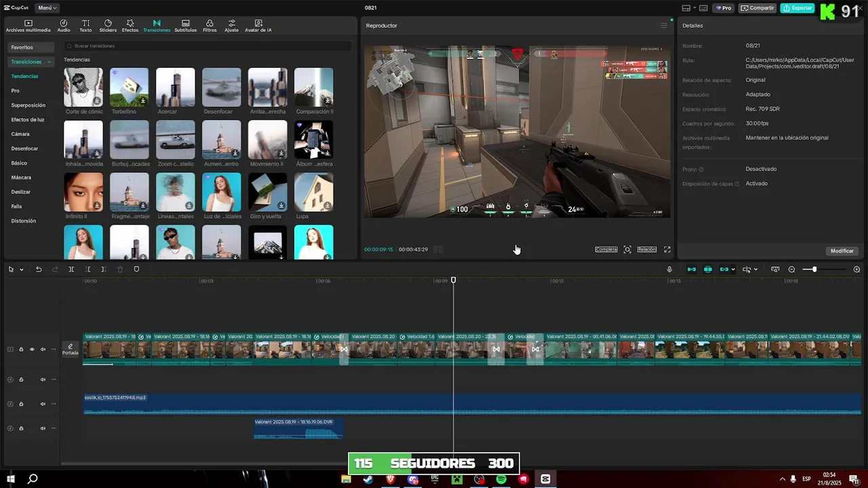Open the Subtítulos tab
This screenshot has height=488, width=868.
(x=185, y=26)
